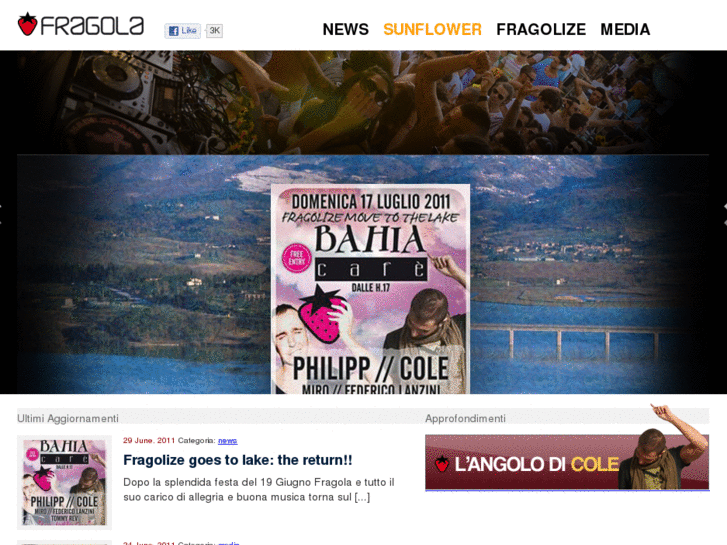Click the news category link
Image resolution: width=727 pixels, height=545 pixels.
point(228,441)
